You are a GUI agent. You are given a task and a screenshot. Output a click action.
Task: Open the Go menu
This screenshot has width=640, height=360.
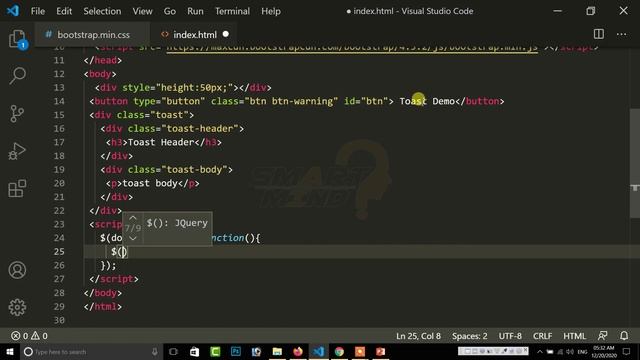[169, 11]
